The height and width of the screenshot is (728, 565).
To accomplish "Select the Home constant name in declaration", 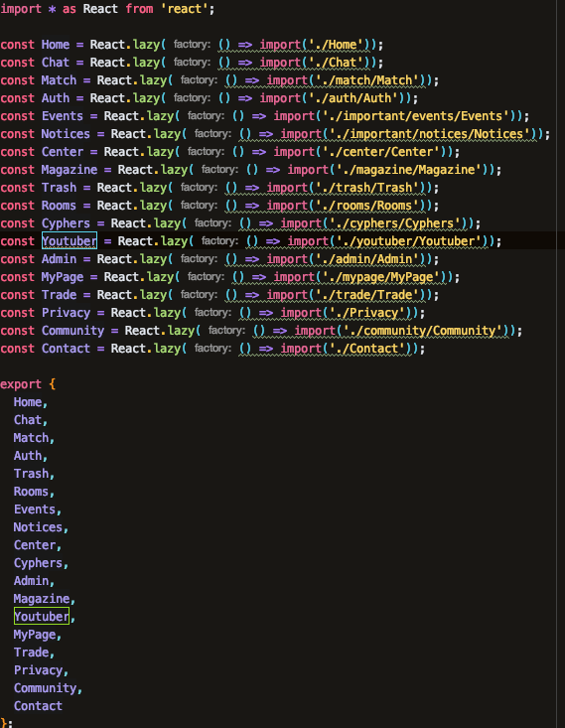I will (x=56, y=45).
